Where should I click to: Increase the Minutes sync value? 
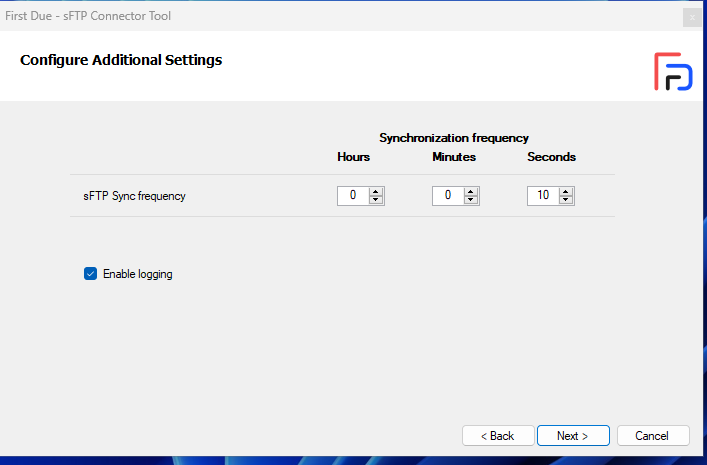coord(470,192)
